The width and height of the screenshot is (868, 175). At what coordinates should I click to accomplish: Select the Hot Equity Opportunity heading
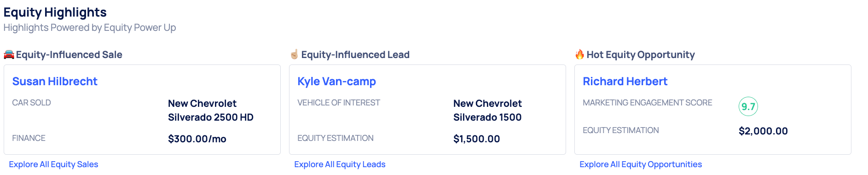tap(641, 55)
